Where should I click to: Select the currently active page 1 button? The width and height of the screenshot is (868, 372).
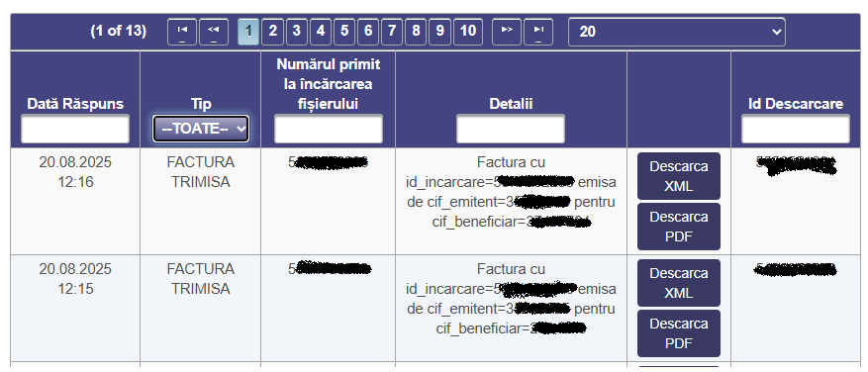[x=248, y=32]
